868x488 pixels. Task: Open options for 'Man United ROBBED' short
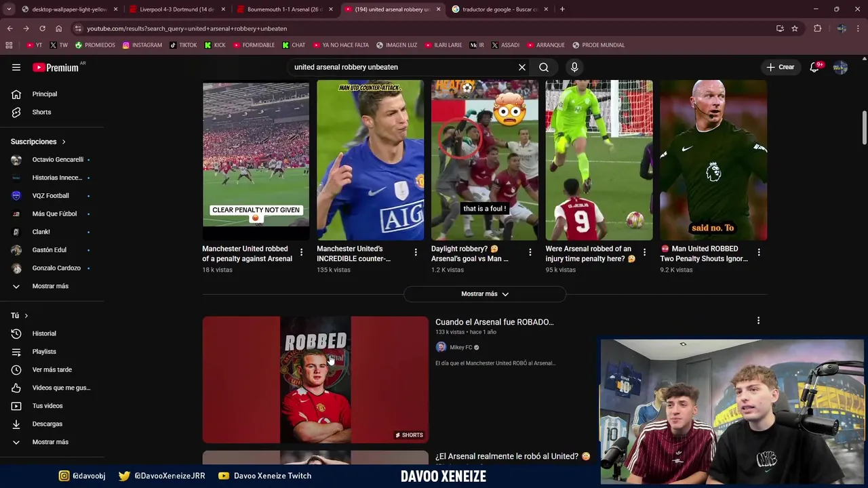point(759,252)
